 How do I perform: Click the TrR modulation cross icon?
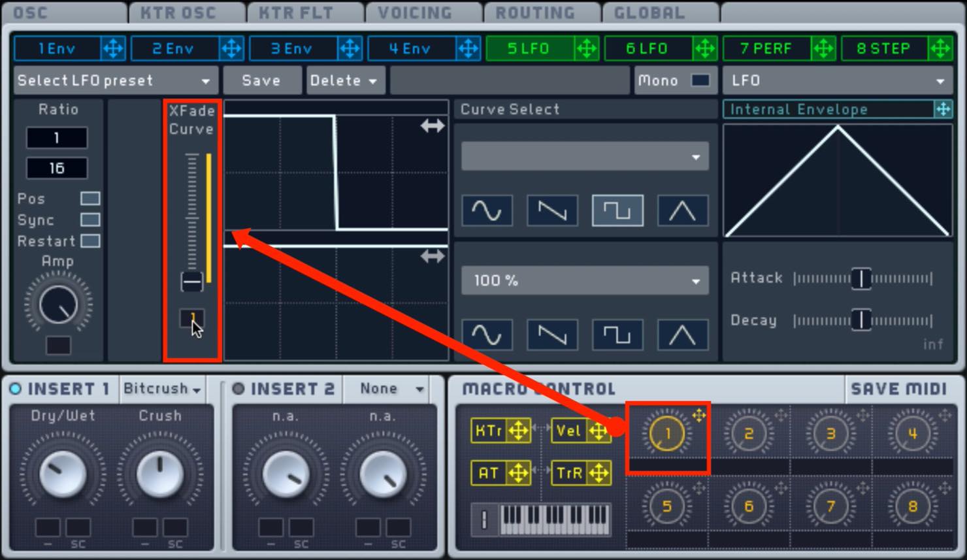point(598,472)
